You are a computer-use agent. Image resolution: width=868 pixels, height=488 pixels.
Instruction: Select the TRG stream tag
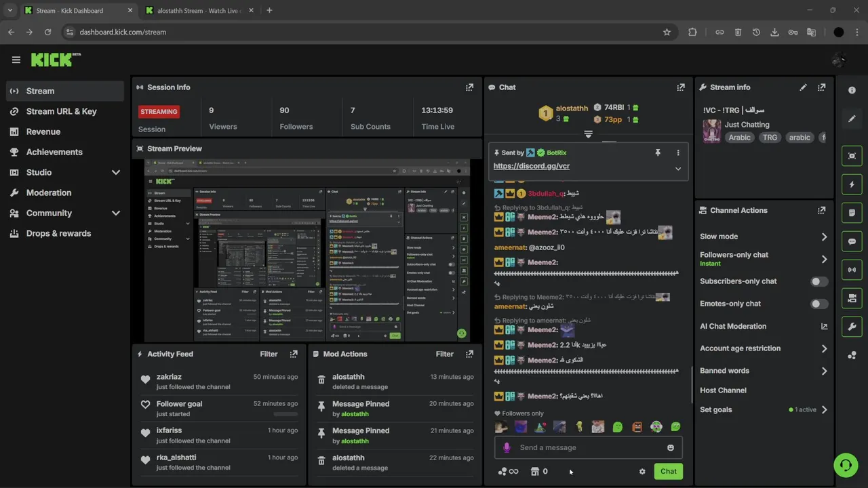(x=770, y=138)
